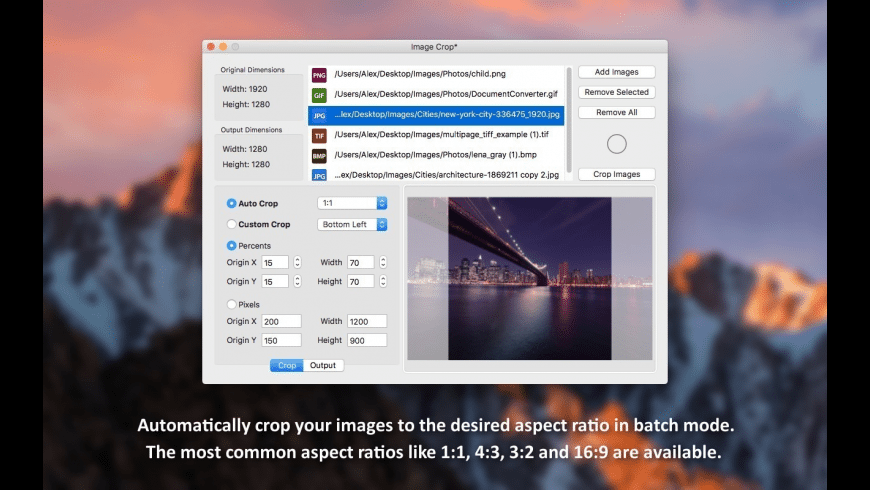The width and height of the screenshot is (870, 490).
Task: Start cropping with Crop Images button
Action: [x=616, y=174]
